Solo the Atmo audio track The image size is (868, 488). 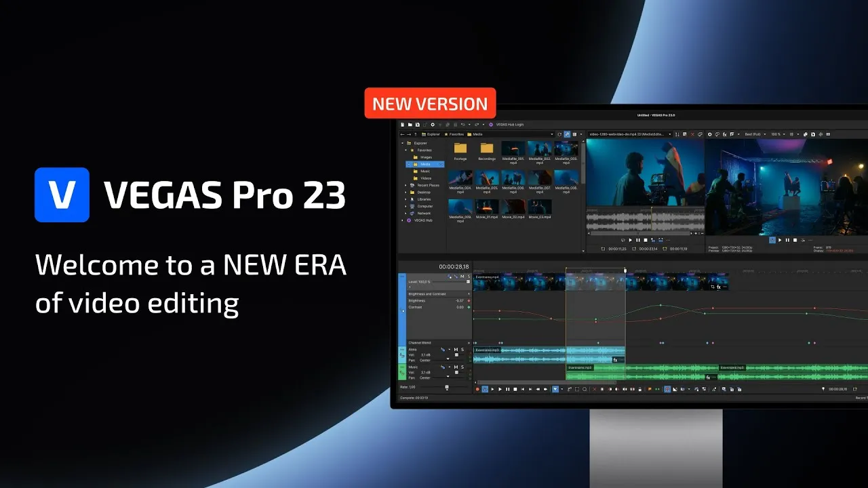pos(462,350)
